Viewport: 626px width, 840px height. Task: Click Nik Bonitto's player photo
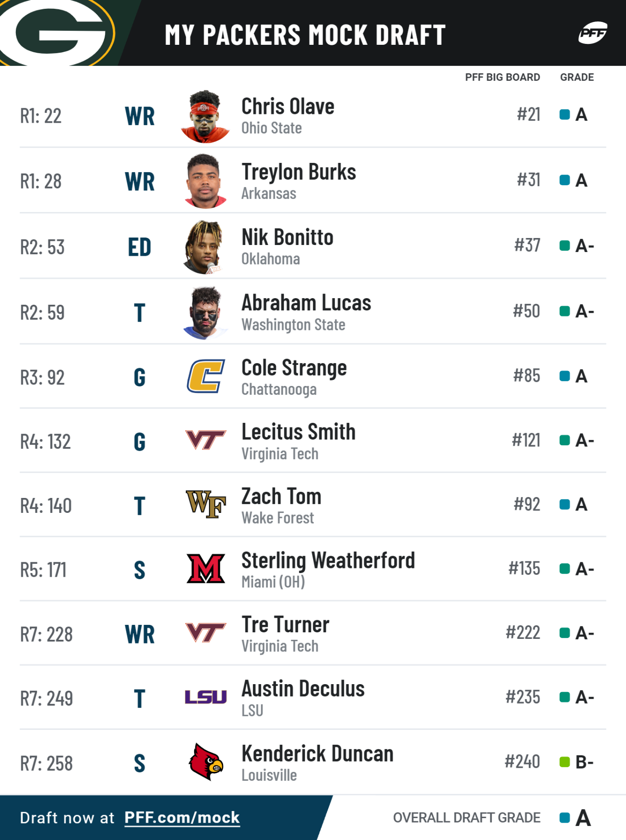point(204,247)
